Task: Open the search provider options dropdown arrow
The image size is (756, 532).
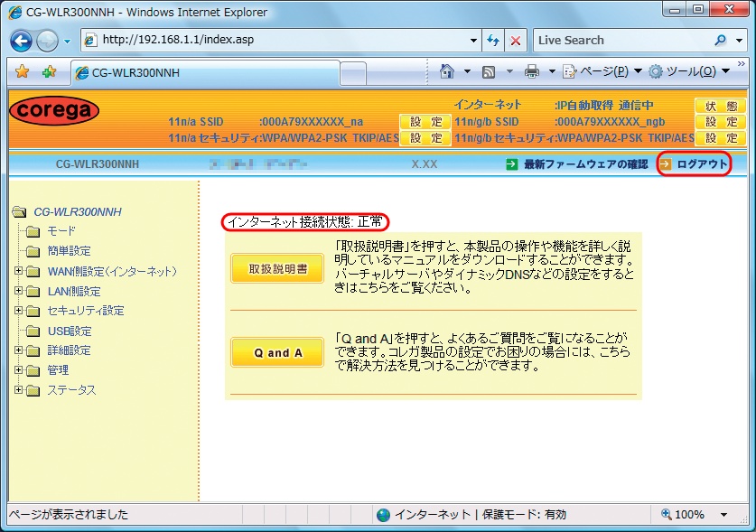Action: pyautogui.click(x=739, y=41)
